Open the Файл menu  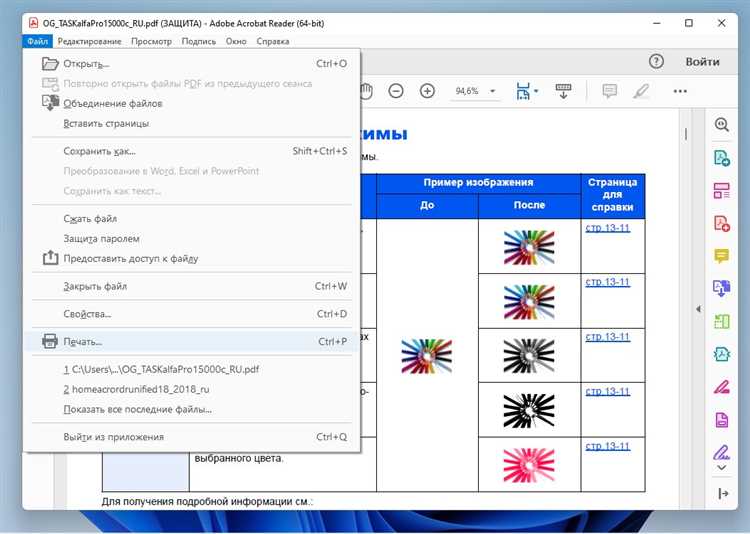37,41
